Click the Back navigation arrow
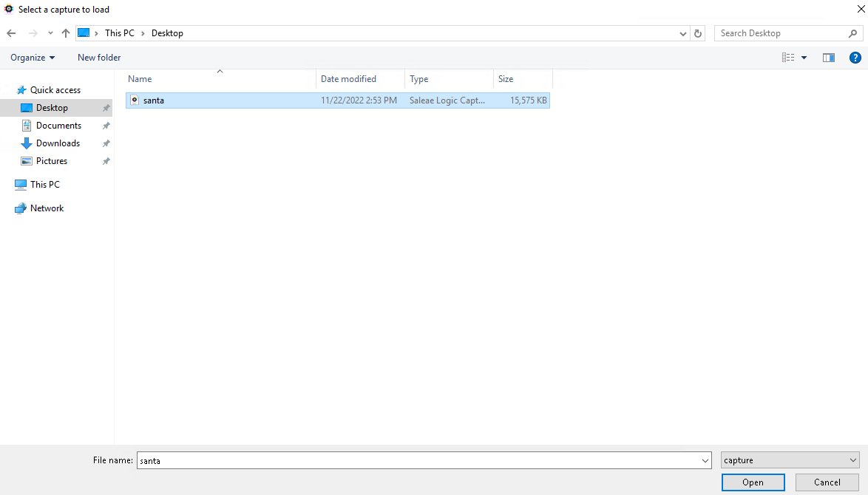868x495 pixels. 11,33
